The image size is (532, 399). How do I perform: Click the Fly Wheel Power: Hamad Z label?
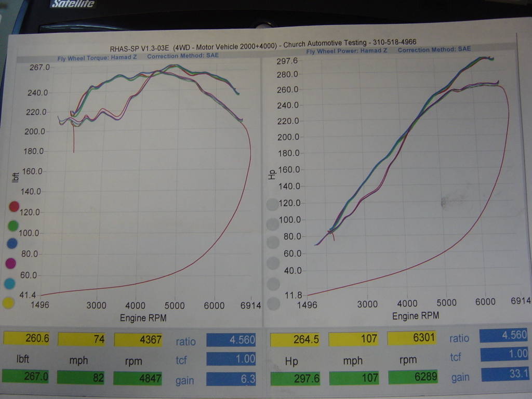(347, 51)
